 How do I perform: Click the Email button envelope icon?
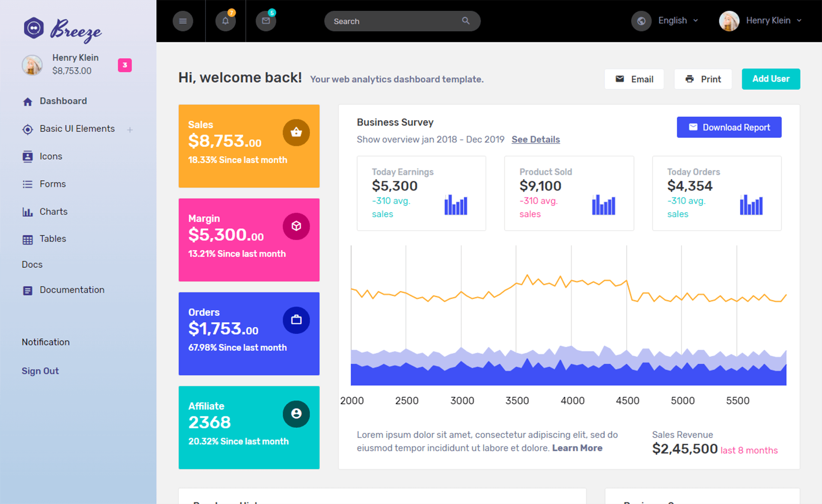[x=620, y=79]
